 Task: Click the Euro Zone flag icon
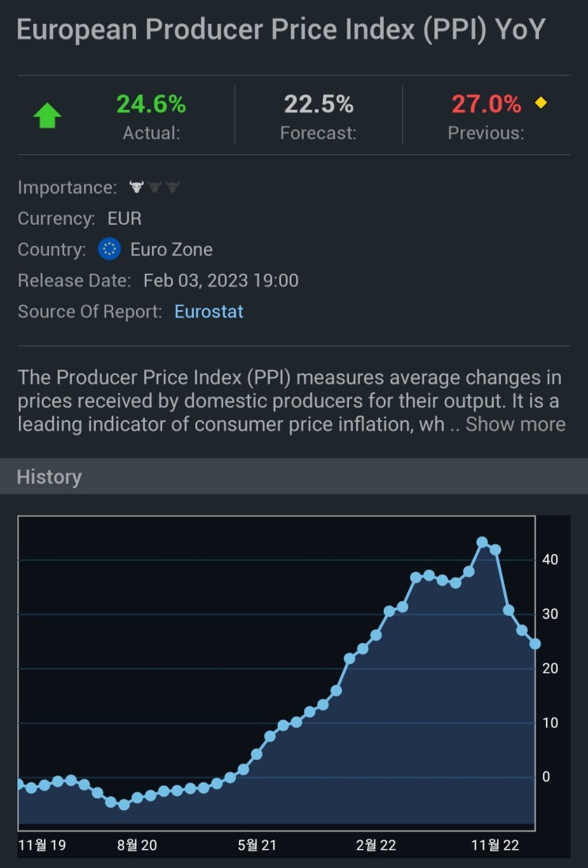tap(109, 249)
